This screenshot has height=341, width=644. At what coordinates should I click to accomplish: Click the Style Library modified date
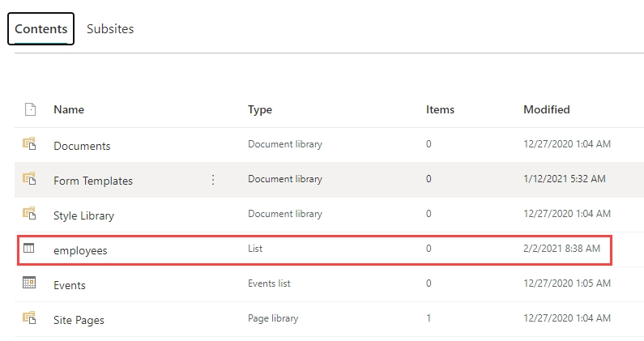click(x=567, y=214)
